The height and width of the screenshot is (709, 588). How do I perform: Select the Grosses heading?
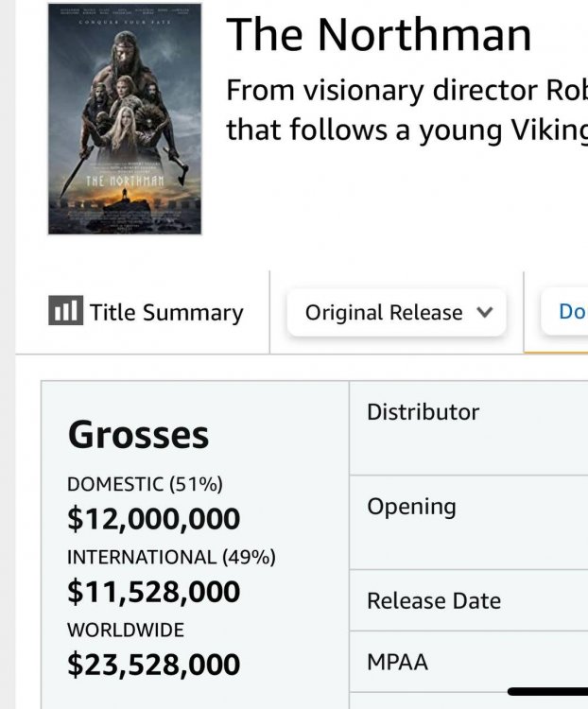tap(138, 435)
